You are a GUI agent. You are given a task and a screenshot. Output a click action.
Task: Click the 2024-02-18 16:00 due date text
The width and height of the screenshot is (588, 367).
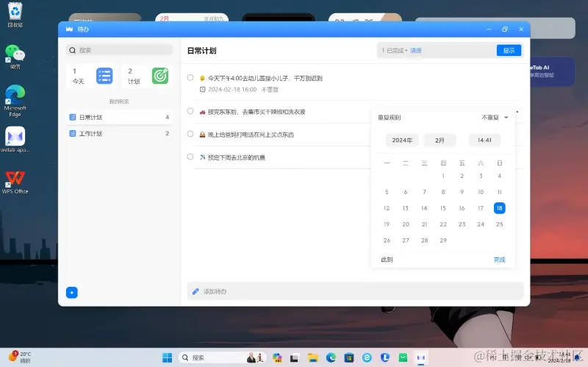point(232,89)
